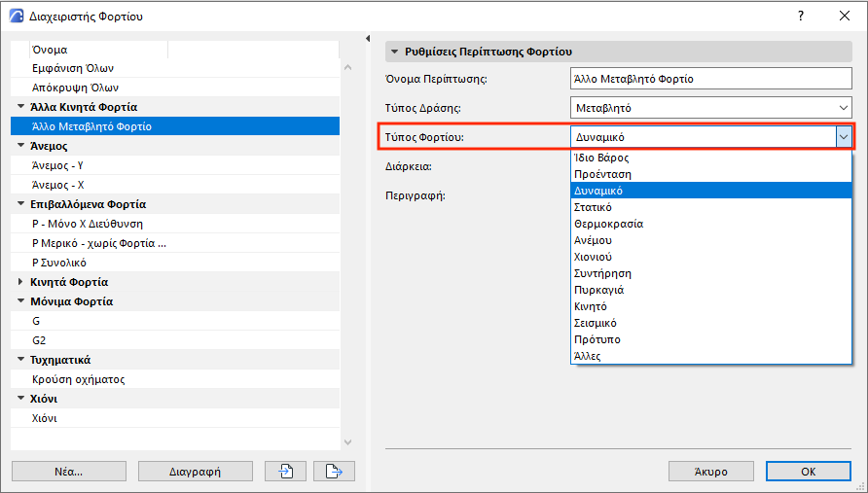This screenshot has height=493, width=868.
Task: Collapse the Ρυθμίσεις Περίπτωσης Φορτίου section
Action: tap(394, 51)
